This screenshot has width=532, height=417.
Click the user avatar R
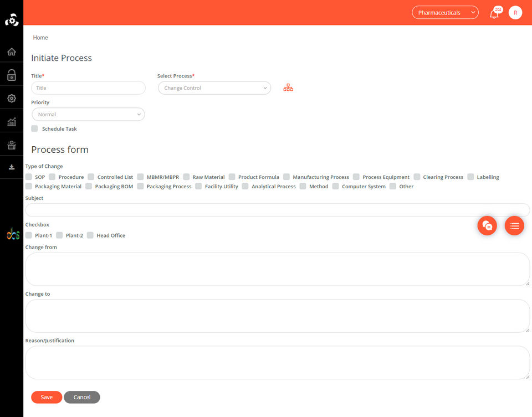tap(515, 13)
